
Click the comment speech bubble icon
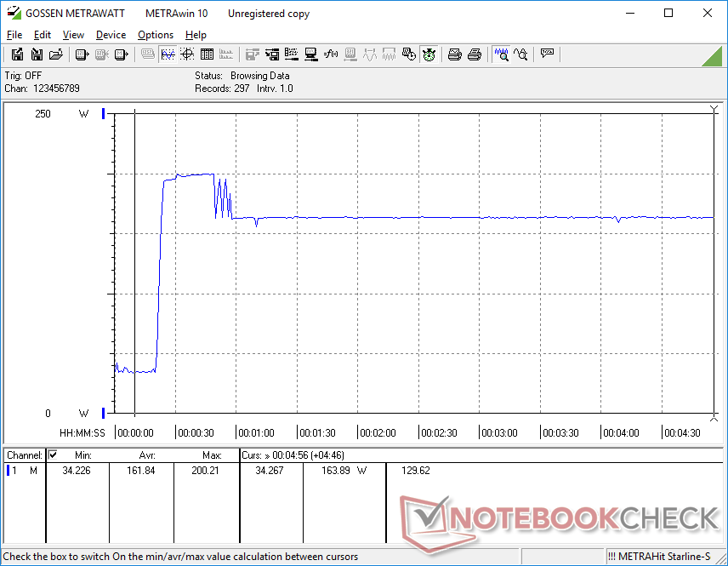pyautogui.click(x=547, y=54)
